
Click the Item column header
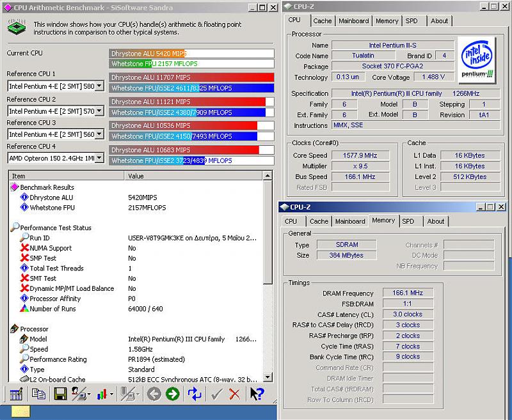coord(67,176)
